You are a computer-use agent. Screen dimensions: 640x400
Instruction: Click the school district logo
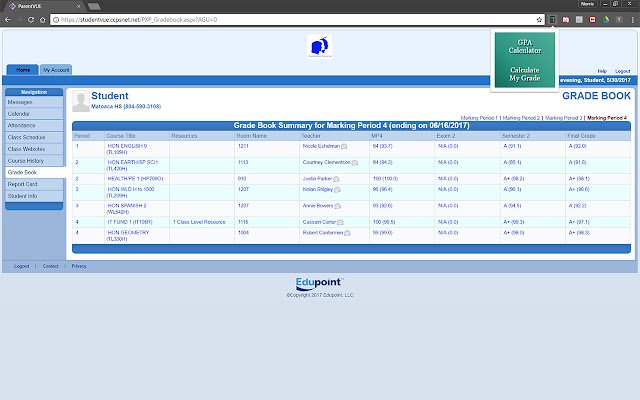click(320, 46)
